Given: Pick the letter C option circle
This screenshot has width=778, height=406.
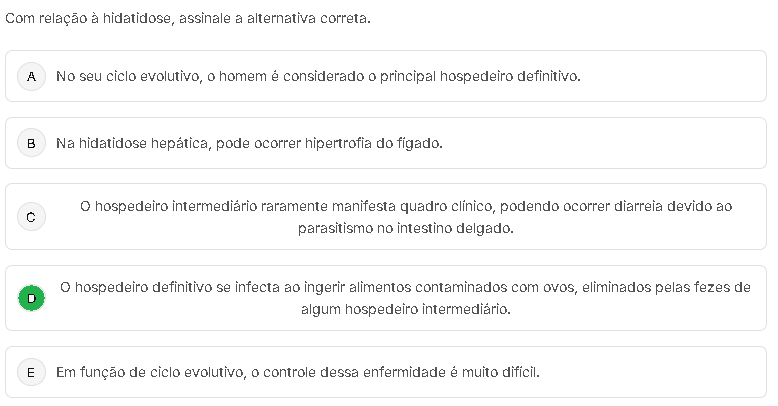Looking at the screenshot, I should click(32, 217).
